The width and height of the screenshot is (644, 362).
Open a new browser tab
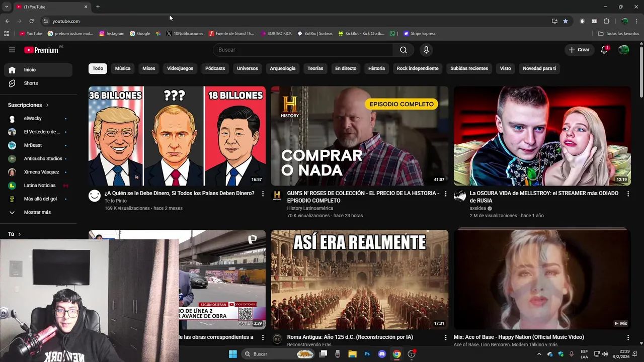click(x=98, y=7)
